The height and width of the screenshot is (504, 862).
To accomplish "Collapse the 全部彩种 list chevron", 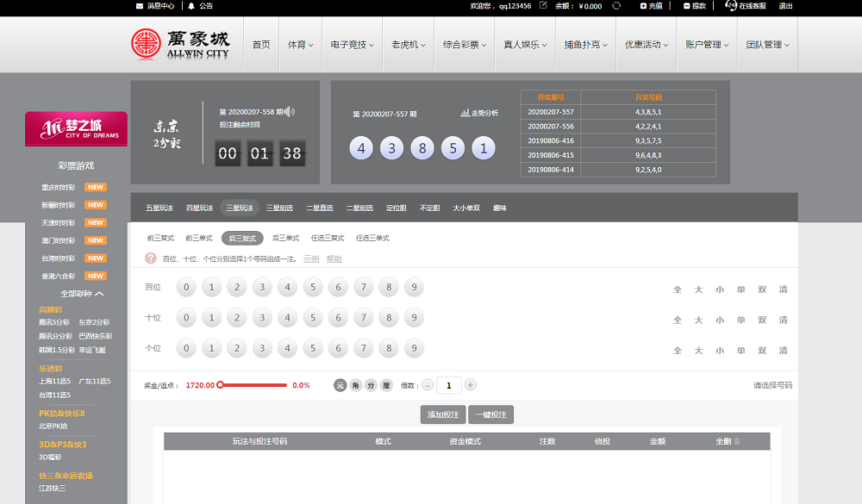I will (100, 294).
